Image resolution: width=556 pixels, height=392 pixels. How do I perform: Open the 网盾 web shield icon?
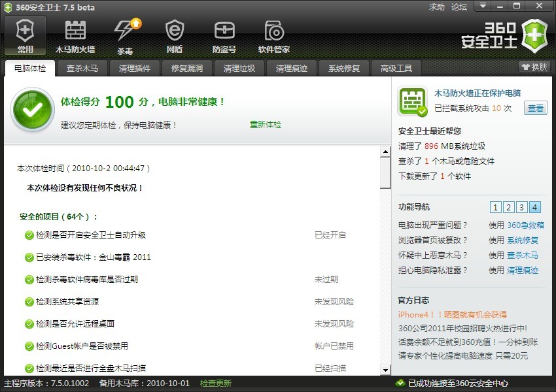(x=175, y=36)
